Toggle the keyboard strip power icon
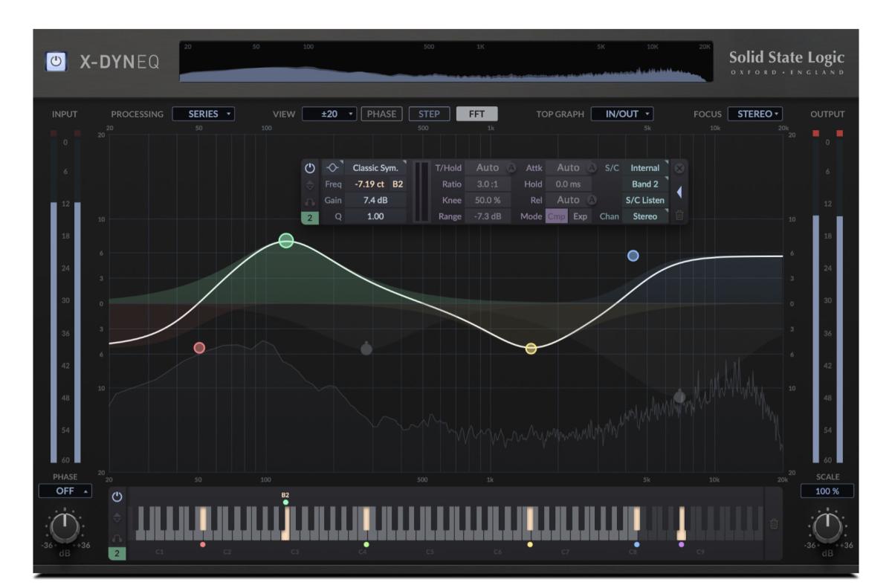This screenshot has width=892, height=588. [117, 497]
